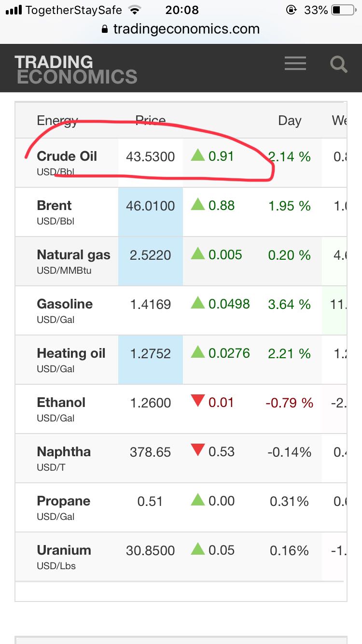Open the Gasoline commodity link
362x644 pixels.
pyautogui.click(x=65, y=304)
